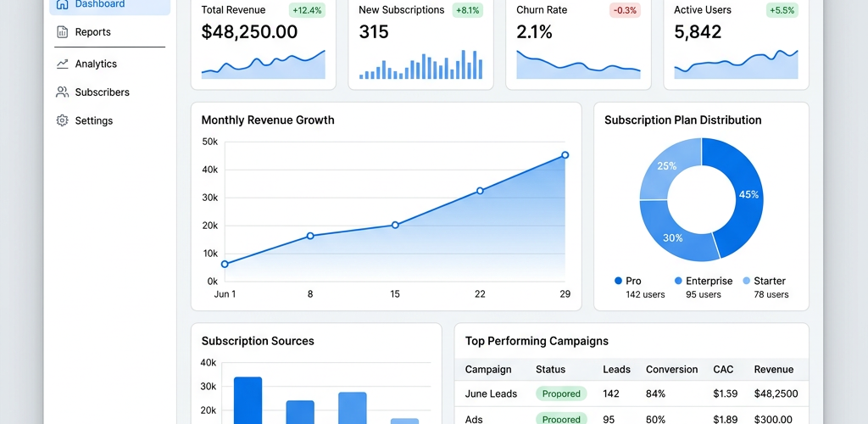This screenshot has height=424, width=868.
Task: Click the Subscription Plan Distribution title
Action: 683,120
